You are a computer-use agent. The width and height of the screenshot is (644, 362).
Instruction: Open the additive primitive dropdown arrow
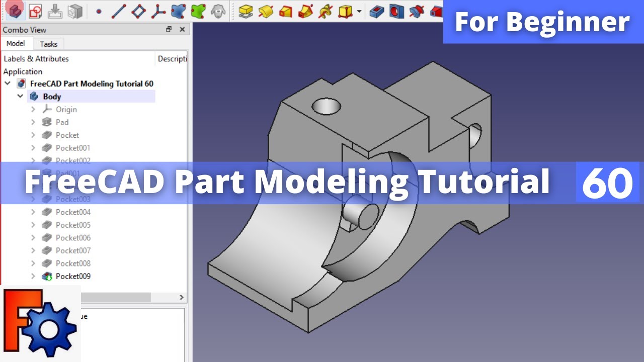coord(359,11)
